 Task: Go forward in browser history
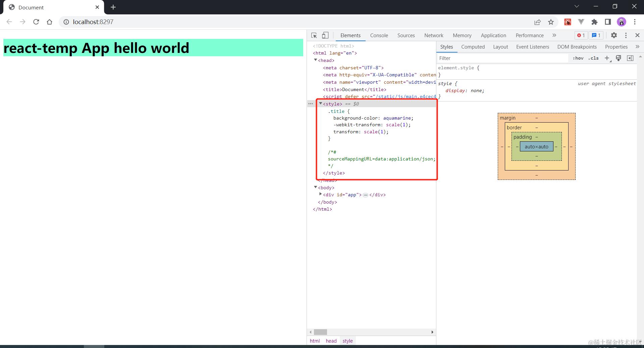click(22, 22)
